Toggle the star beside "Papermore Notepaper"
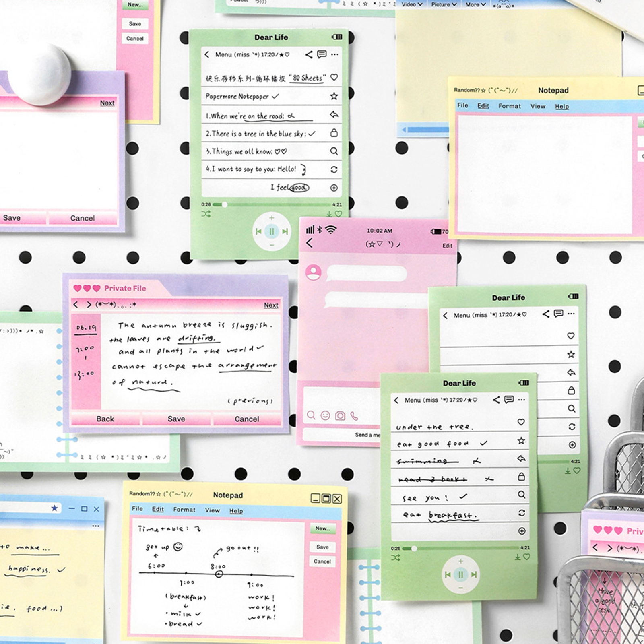 tap(334, 96)
